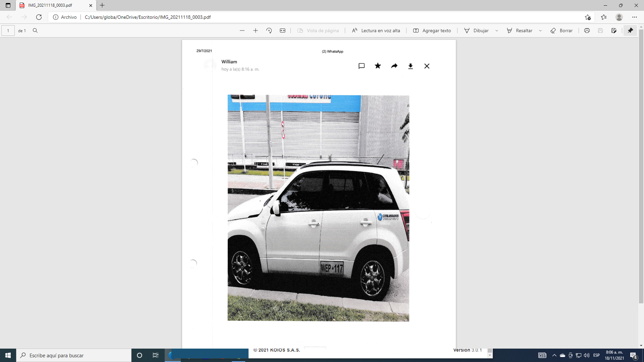The width and height of the screenshot is (644, 362).
Task: Expand the Dibujar pen options dropdown
Action: pos(497,31)
